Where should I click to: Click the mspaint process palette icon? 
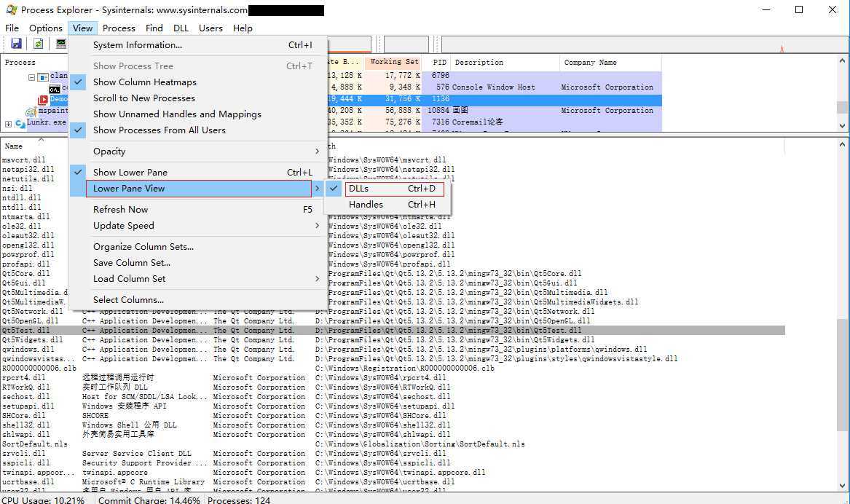31,111
